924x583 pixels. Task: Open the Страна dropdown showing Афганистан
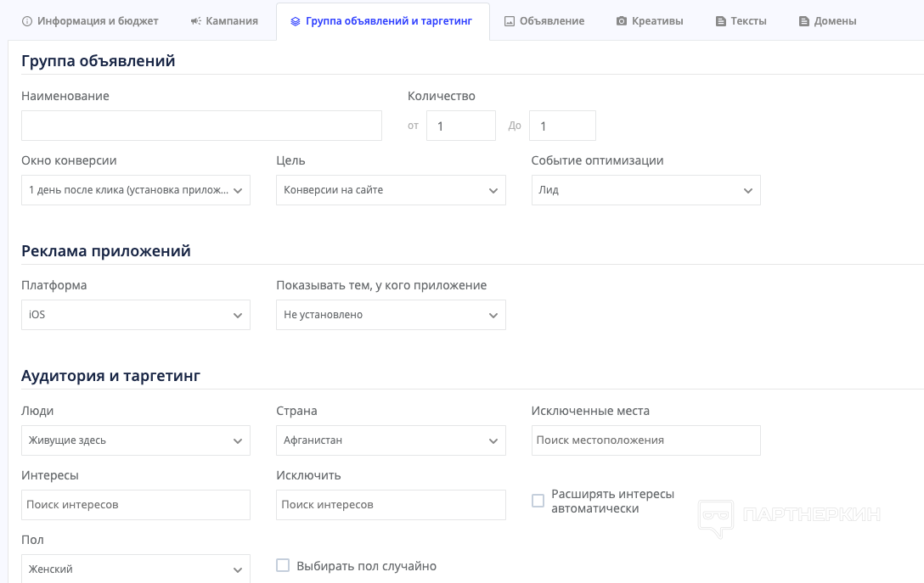tap(391, 440)
